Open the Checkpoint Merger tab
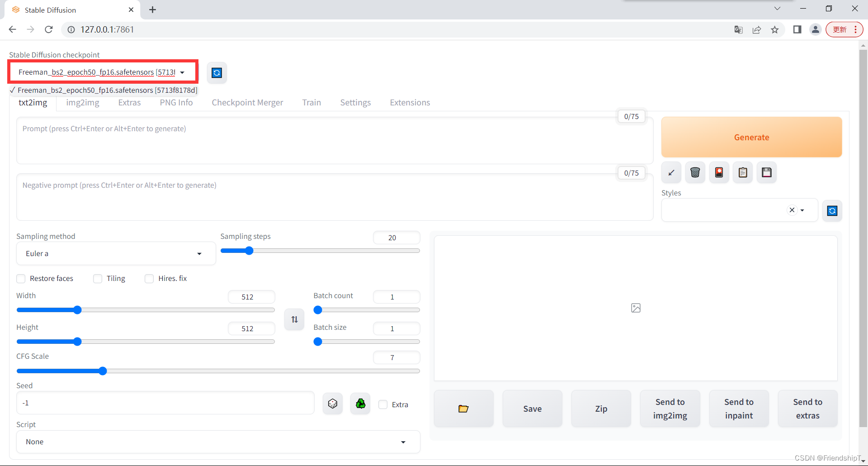The image size is (868, 466). pyautogui.click(x=247, y=102)
